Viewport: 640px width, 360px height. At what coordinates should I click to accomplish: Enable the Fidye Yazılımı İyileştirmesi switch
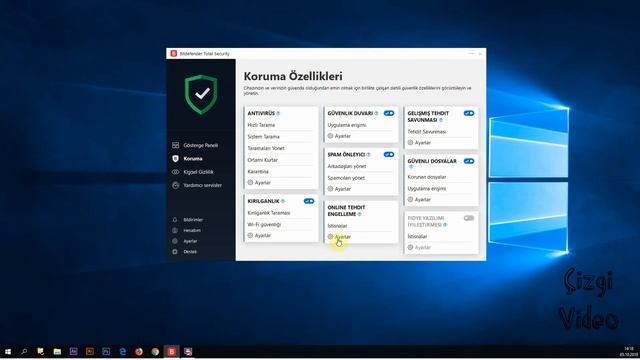(469, 218)
